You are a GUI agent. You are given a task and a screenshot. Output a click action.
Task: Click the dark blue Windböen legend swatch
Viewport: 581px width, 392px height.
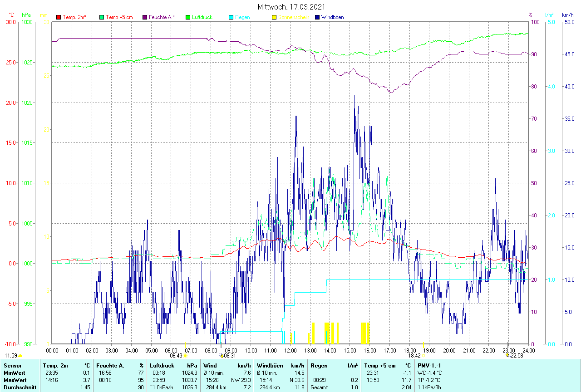coord(317,17)
